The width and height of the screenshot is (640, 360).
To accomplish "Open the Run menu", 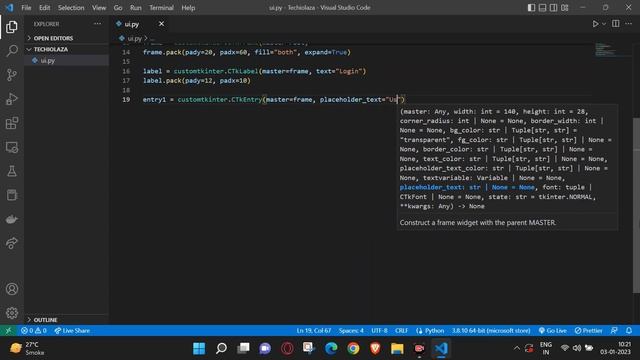I will [x=136, y=8].
